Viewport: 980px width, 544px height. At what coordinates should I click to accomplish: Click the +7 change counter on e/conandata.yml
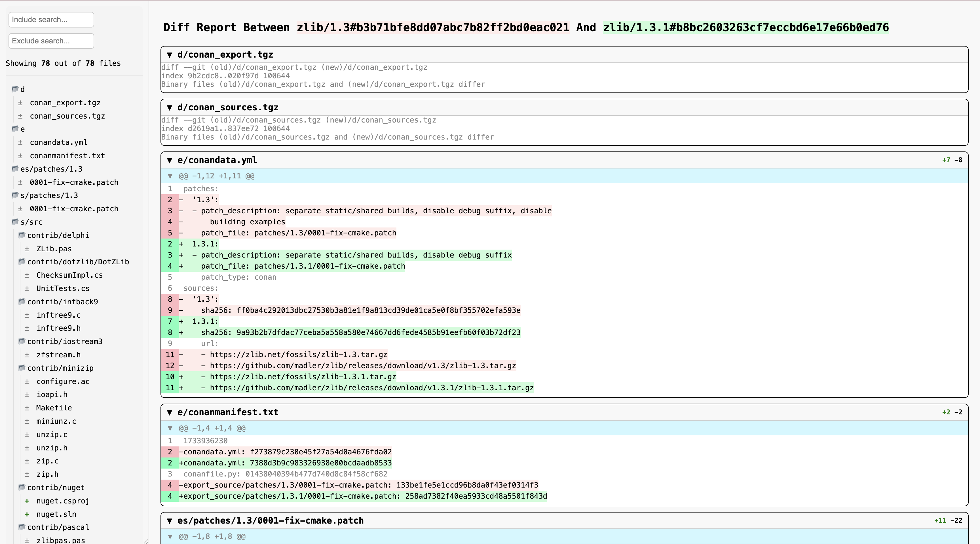[x=946, y=160]
